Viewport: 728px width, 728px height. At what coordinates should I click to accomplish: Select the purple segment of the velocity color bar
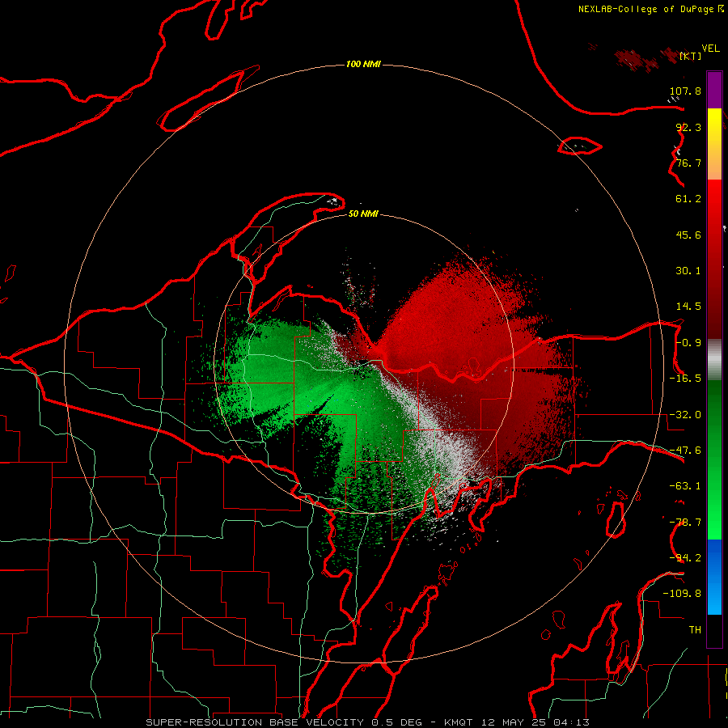[714, 90]
